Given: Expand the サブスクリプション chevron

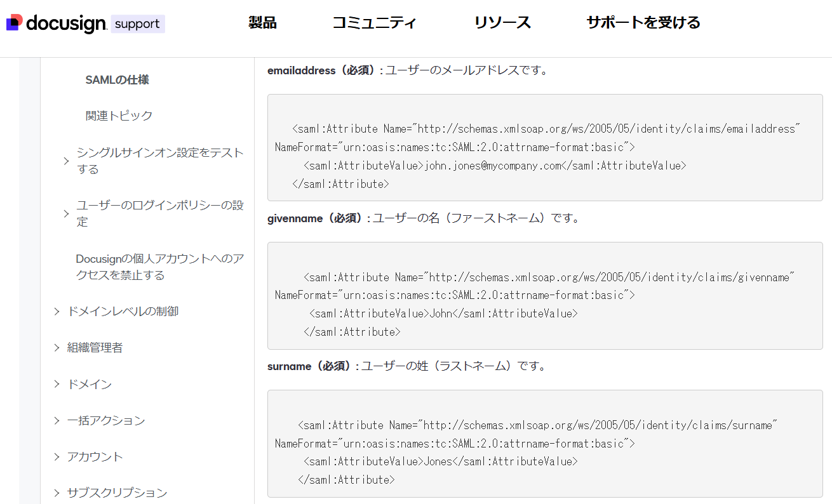Looking at the screenshot, I should [x=57, y=493].
